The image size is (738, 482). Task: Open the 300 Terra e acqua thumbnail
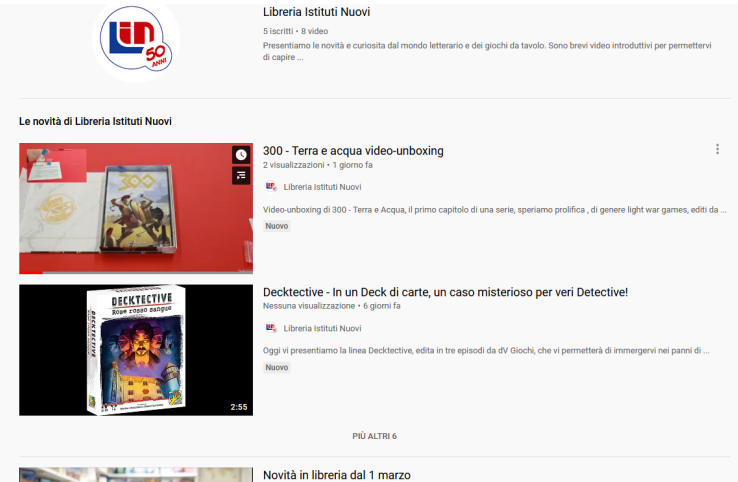(x=136, y=208)
